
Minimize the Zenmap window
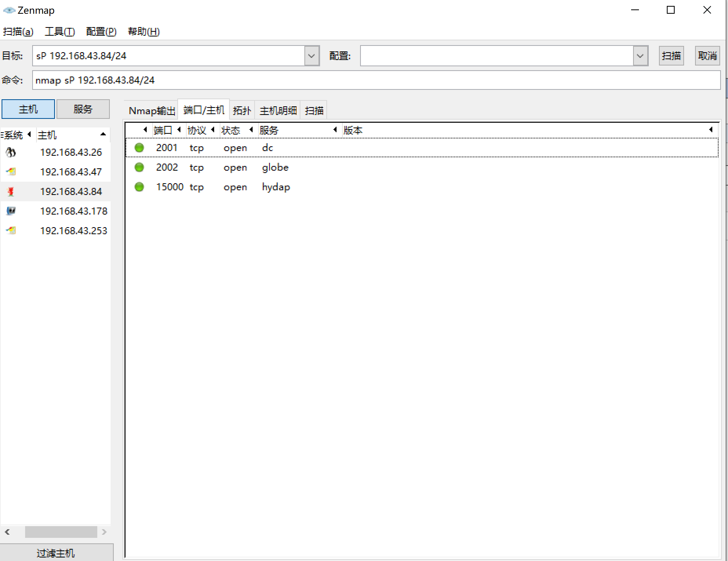click(x=635, y=10)
